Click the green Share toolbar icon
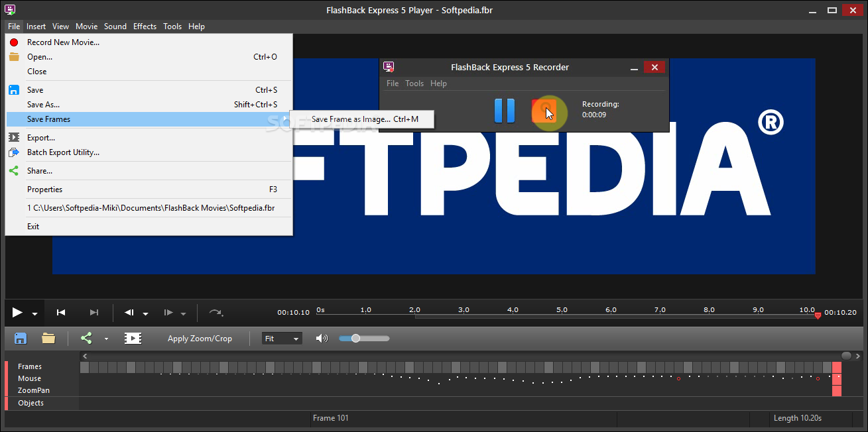 click(x=86, y=339)
